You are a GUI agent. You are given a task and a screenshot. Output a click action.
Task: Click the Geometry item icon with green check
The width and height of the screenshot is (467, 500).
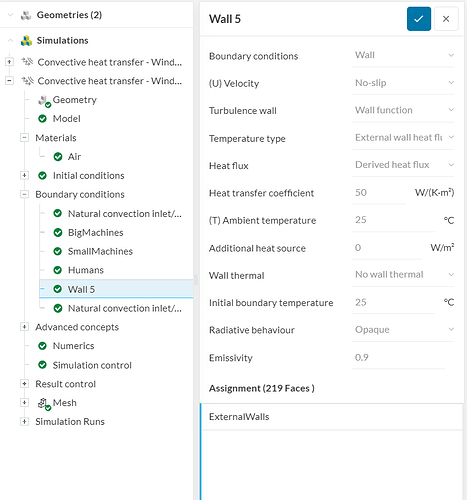pyautogui.click(x=44, y=101)
